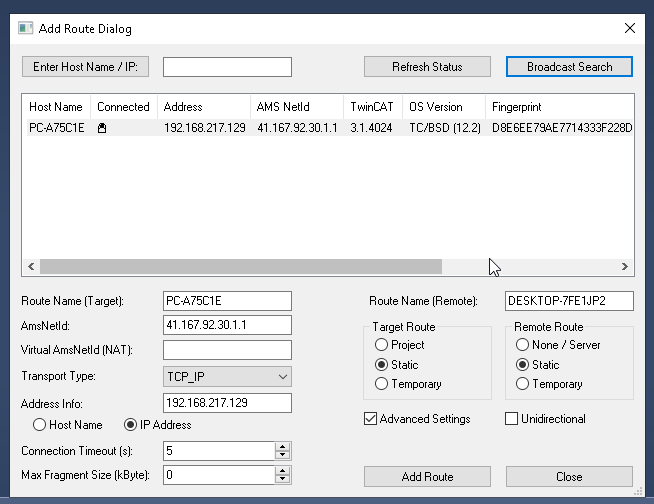Screen dimensions: 654x504
Task: Click the Max Fragment Size value field
Action: coord(219,475)
